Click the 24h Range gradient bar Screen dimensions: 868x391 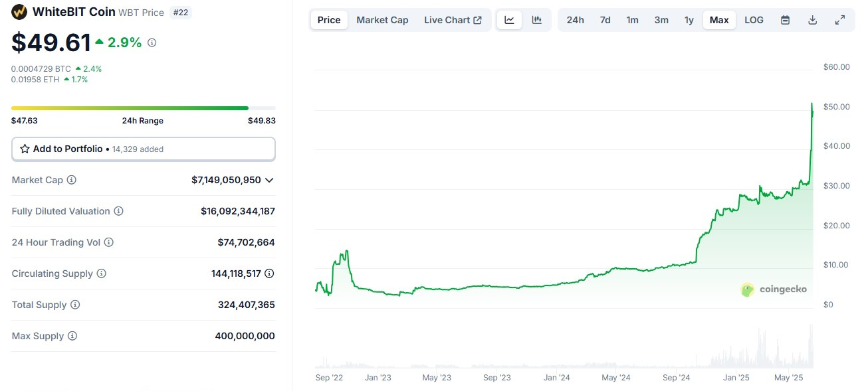point(143,108)
